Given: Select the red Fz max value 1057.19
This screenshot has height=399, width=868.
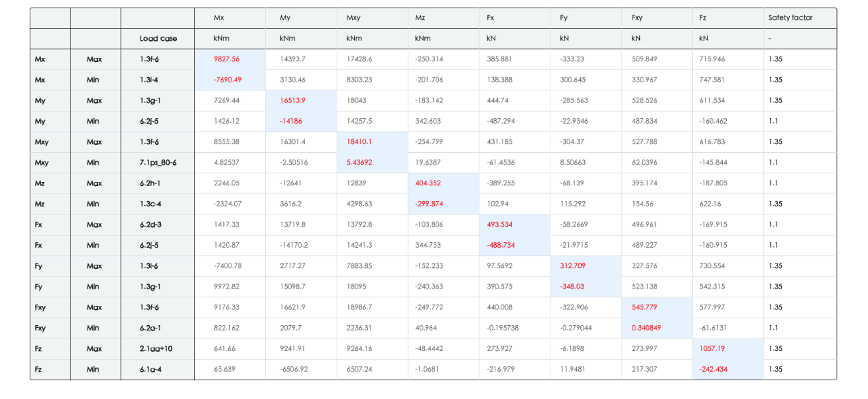Looking at the screenshot, I should click(712, 349).
